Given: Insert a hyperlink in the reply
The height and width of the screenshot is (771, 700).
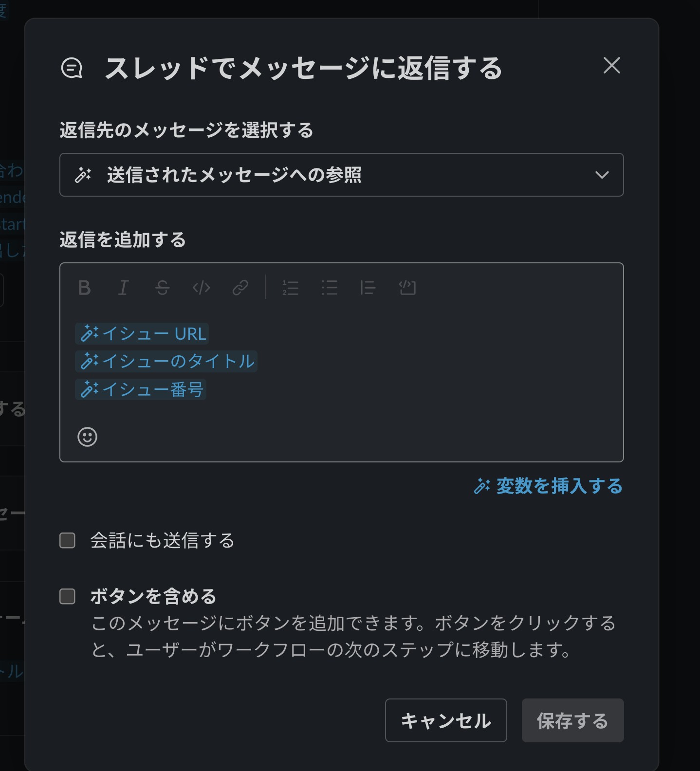Looking at the screenshot, I should tap(240, 288).
